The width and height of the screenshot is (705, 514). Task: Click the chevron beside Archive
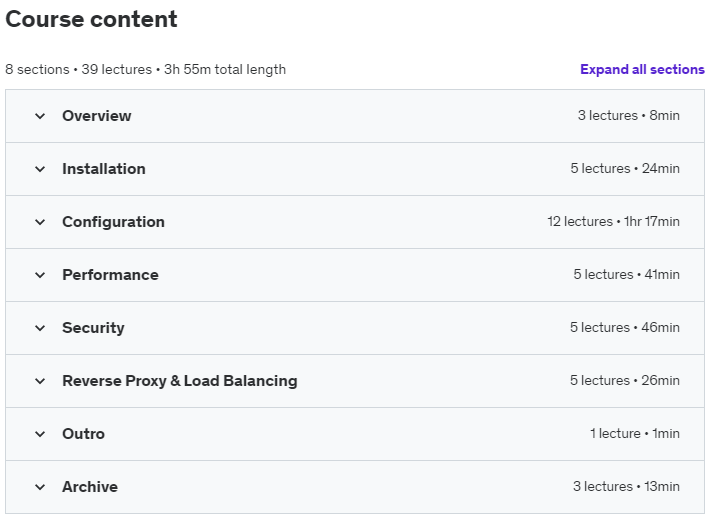click(x=40, y=487)
